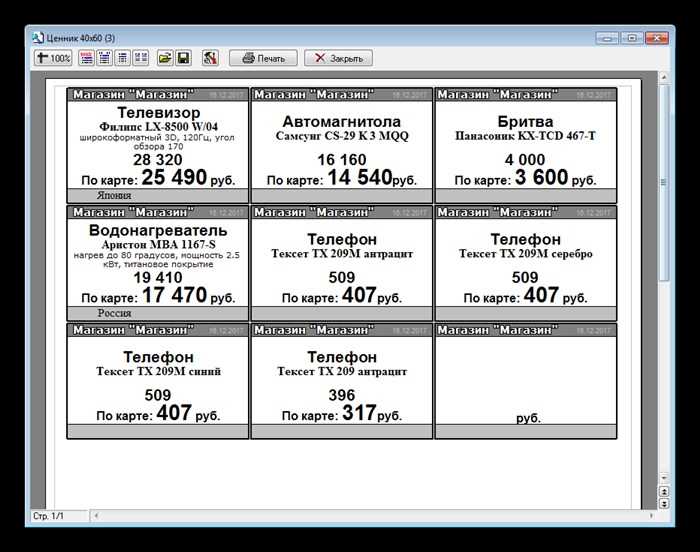Click the vertical scrollbar thumb
The height and width of the screenshot is (552, 700).
pos(664,183)
